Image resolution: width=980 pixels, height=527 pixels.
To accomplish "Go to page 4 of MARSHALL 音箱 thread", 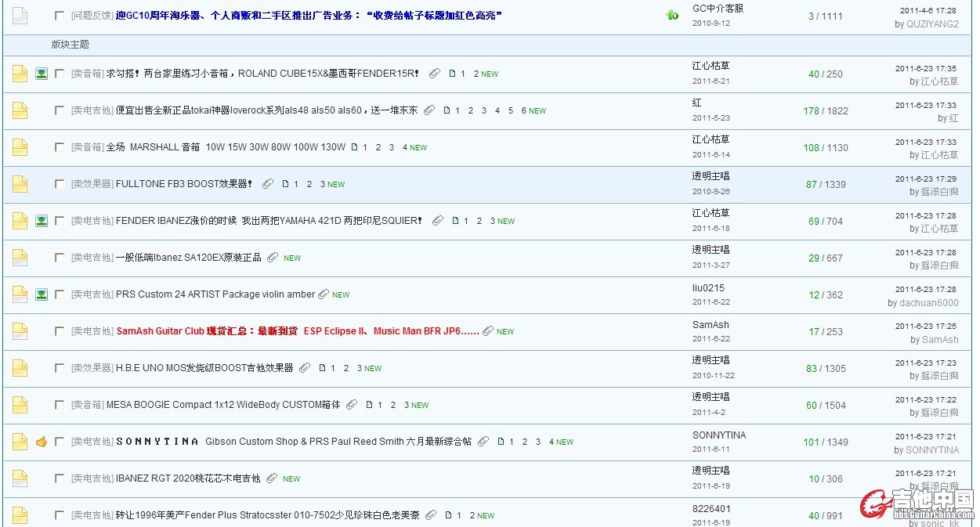I will click(x=405, y=147).
